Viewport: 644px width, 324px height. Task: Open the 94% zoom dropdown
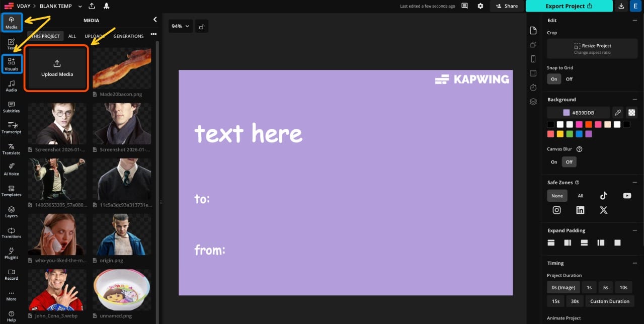[x=180, y=26]
